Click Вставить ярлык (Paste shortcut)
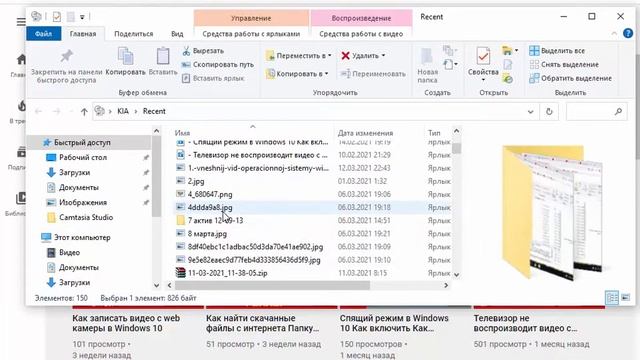This screenshot has width=640, height=360. (213, 78)
